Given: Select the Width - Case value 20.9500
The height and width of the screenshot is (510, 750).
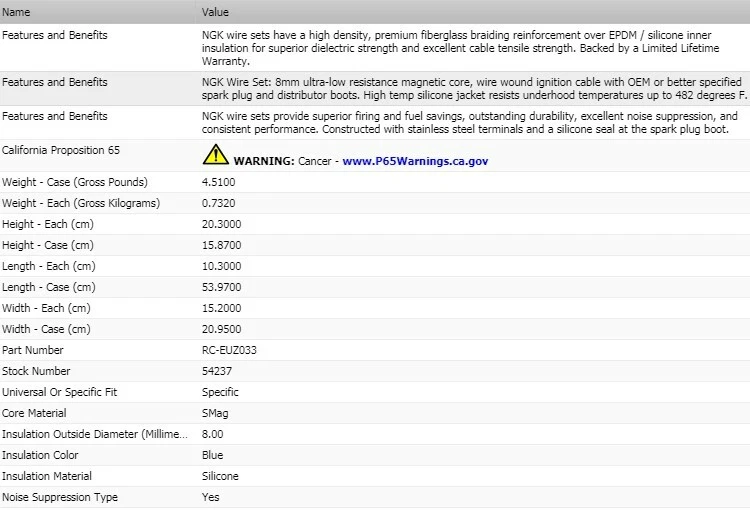Looking at the screenshot, I should click(222, 329).
